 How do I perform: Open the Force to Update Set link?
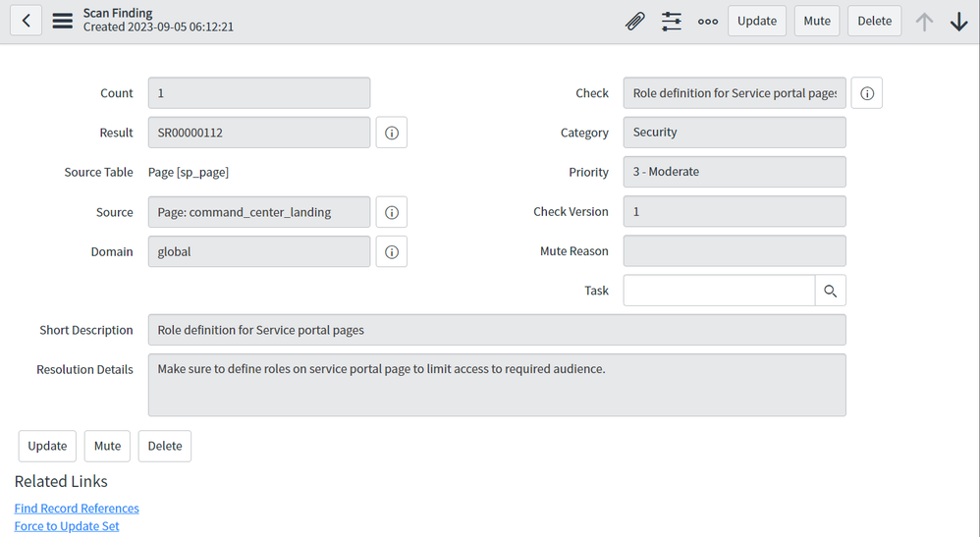tap(67, 526)
